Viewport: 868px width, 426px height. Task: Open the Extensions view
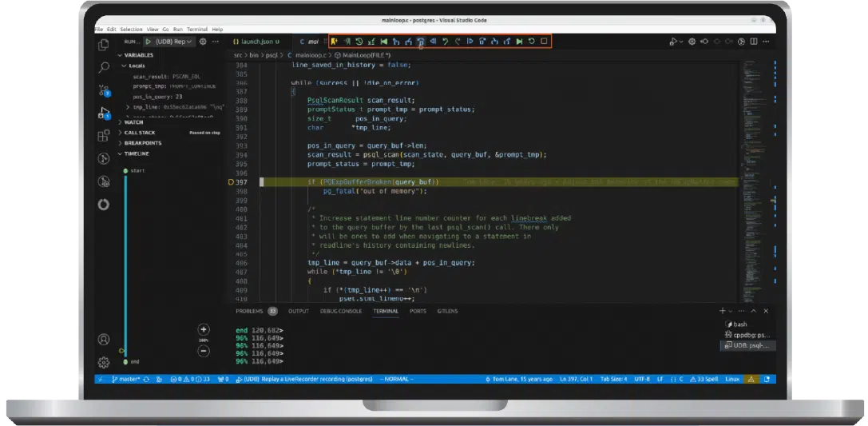tap(104, 136)
